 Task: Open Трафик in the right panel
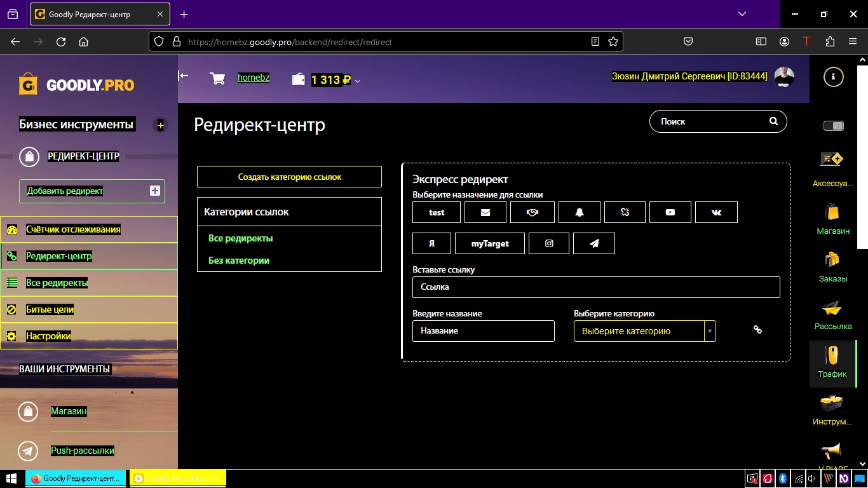tap(832, 363)
